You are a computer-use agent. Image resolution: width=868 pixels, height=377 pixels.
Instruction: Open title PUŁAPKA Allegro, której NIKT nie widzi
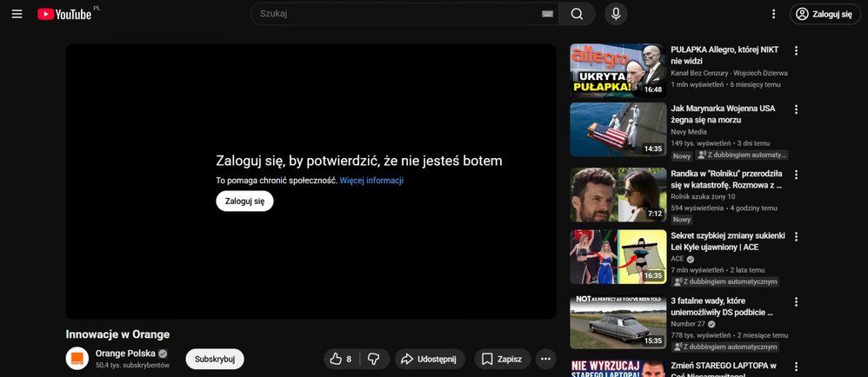coord(724,56)
